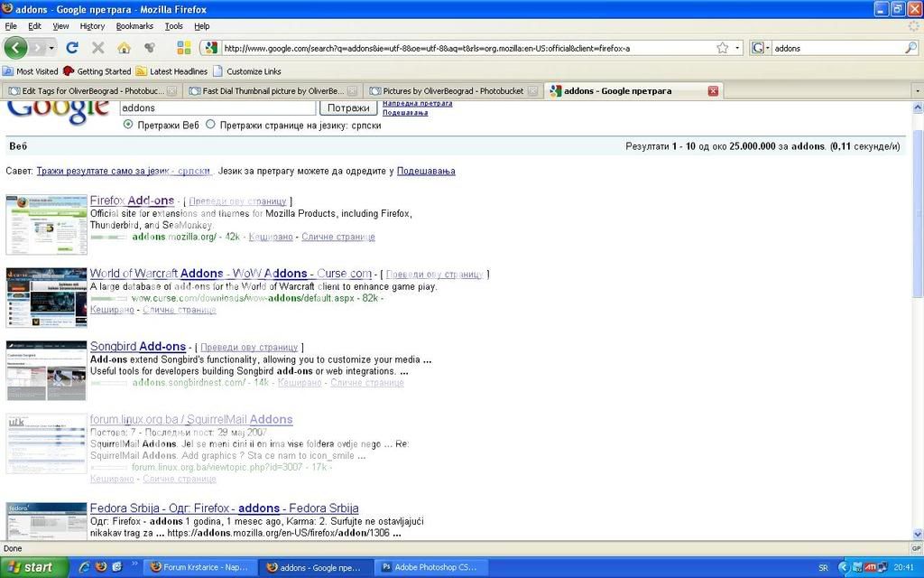Click the Stop loading X icon
This screenshot has width=924, height=578.
coord(97,48)
